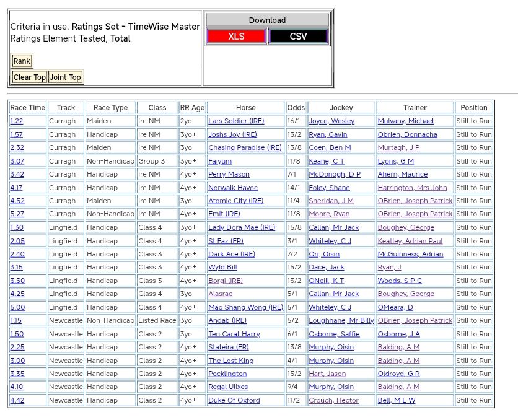Open the 4.42 Newcastle race link
518x420 pixels.
pos(17,400)
